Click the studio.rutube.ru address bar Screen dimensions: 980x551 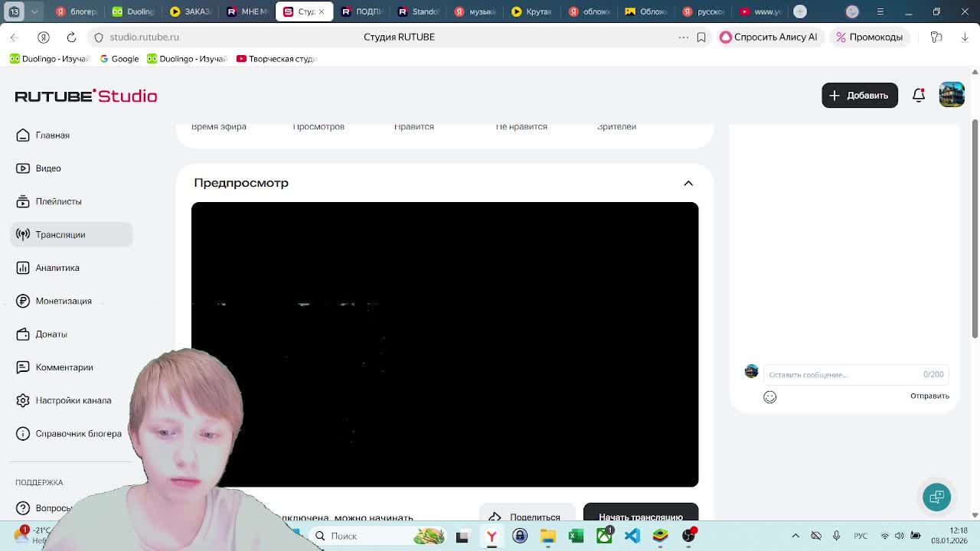click(144, 37)
